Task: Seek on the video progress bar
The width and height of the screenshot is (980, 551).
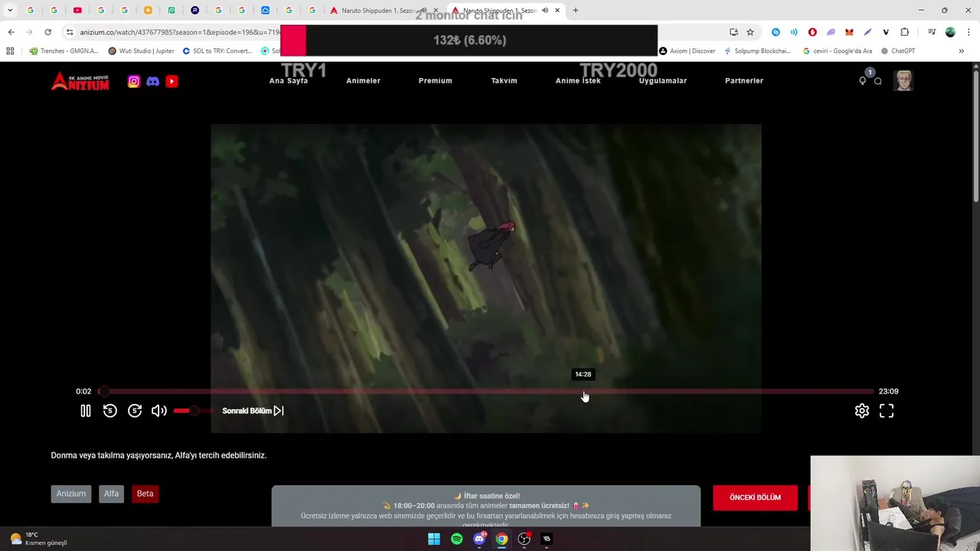Action: (488, 391)
